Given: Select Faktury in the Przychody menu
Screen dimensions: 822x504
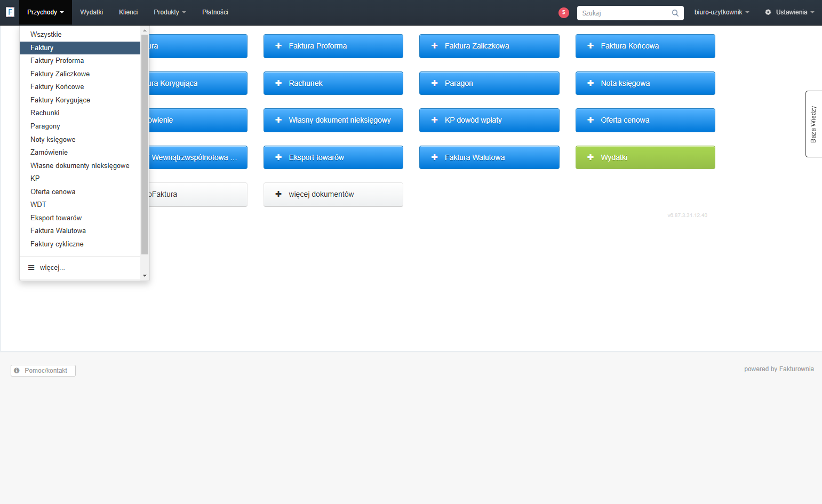Looking at the screenshot, I should pyautogui.click(x=80, y=48).
